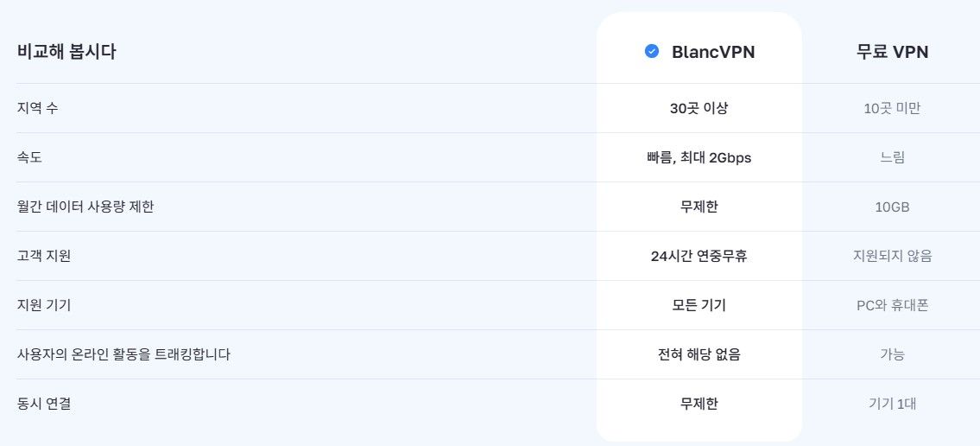
Task: Click the 사용자의 온라인 활동을 트래킹합니다 label
Action: (x=123, y=354)
